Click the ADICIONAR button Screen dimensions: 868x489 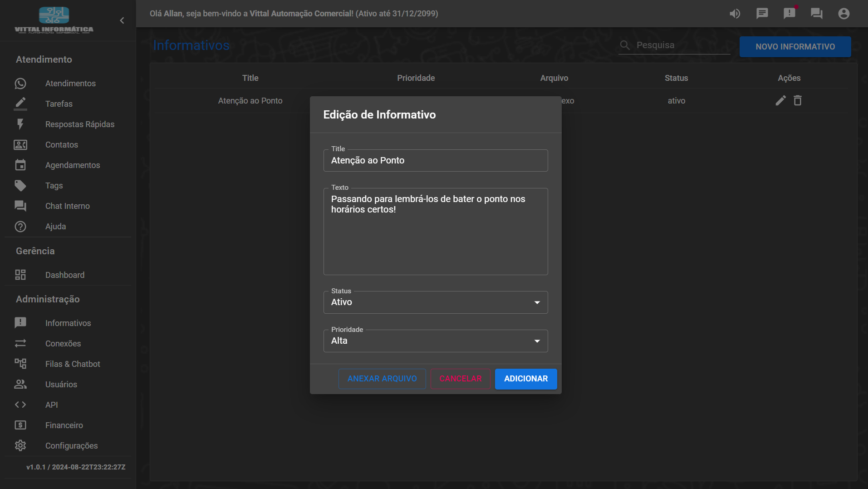point(526,379)
